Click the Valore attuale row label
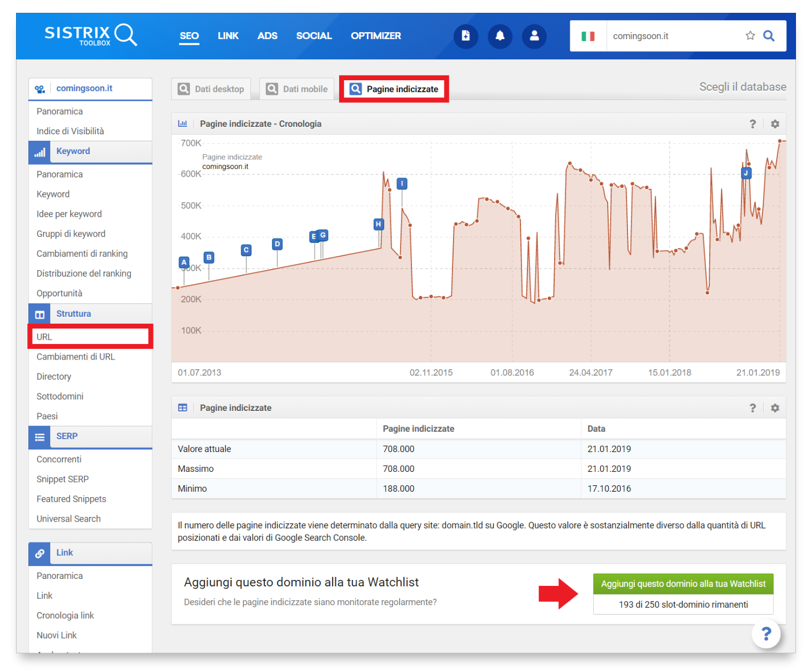 [204, 449]
